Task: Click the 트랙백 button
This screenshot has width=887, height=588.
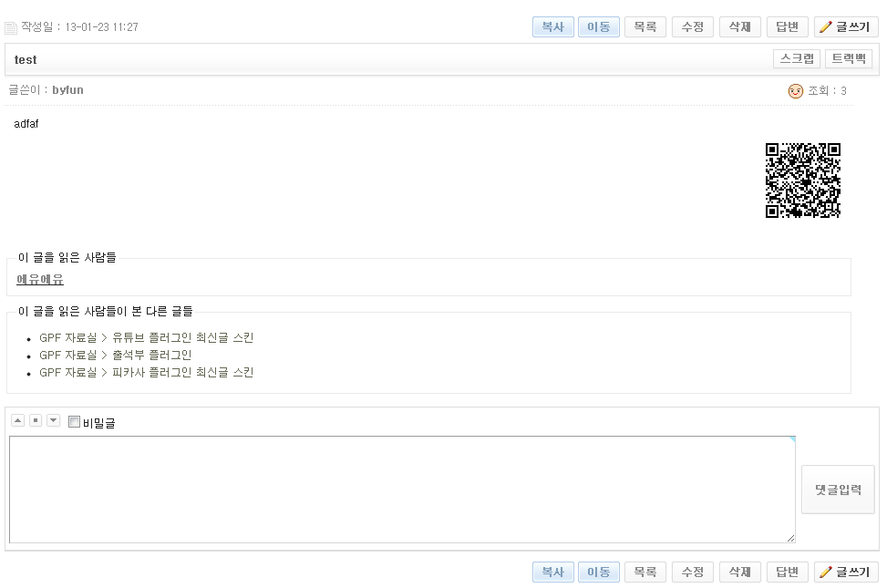Action: point(849,59)
